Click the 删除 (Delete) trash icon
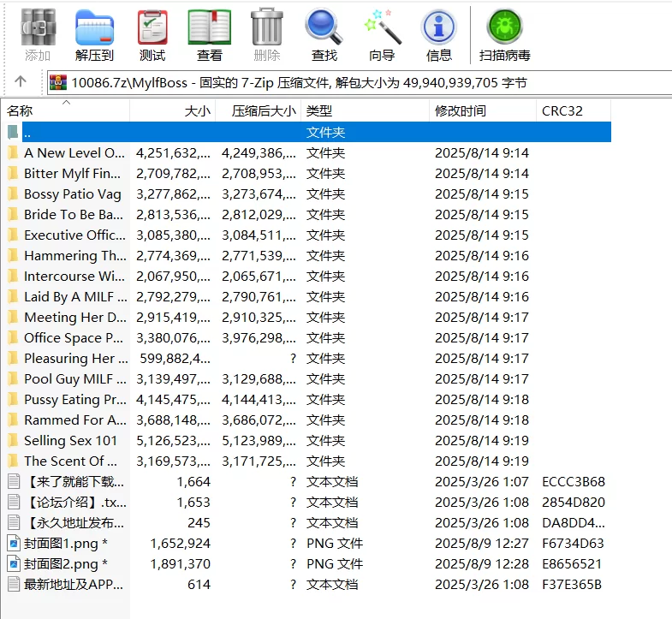This screenshot has width=672, height=619. point(266,27)
